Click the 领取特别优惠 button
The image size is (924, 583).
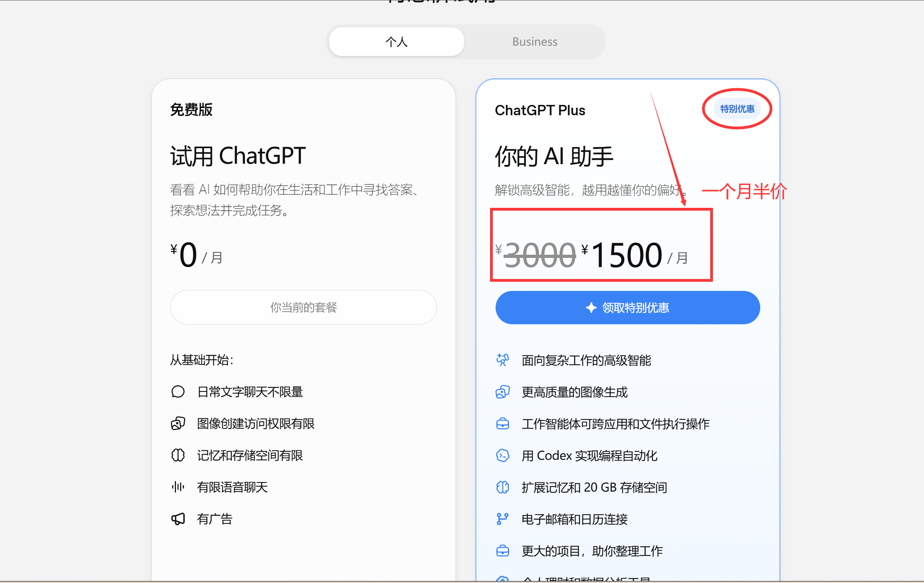[x=628, y=308]
